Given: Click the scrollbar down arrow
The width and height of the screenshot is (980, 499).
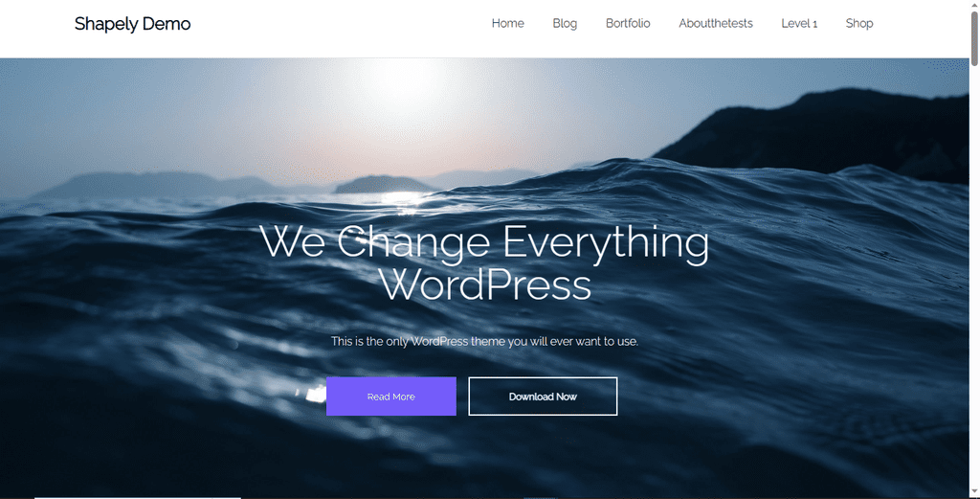Looking at the screenshot, I should point(974,493).
